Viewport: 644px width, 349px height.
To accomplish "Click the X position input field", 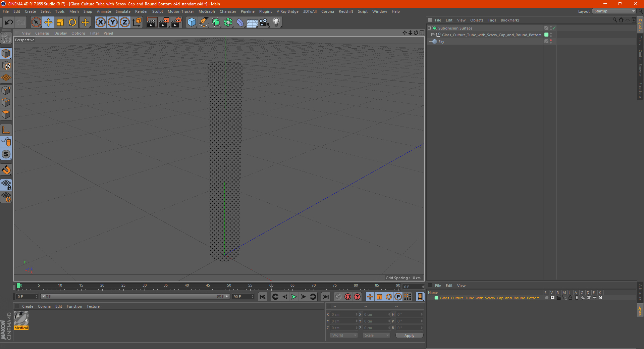I will point(343,314).
